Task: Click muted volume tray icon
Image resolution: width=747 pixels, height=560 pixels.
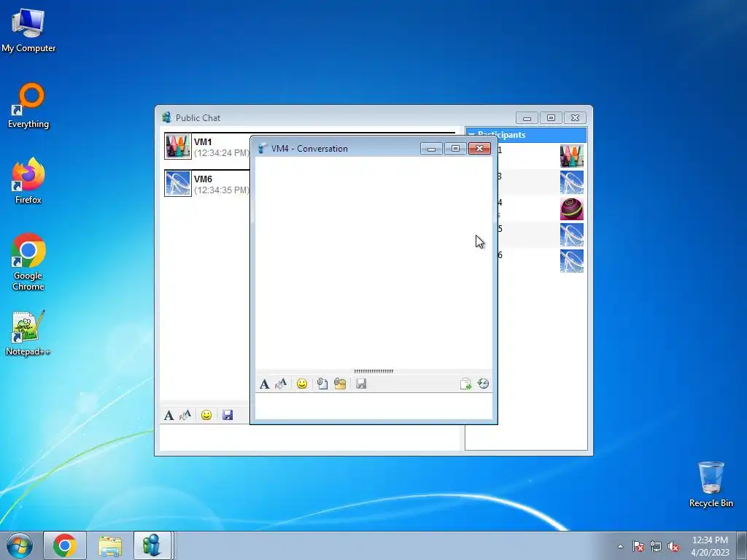Action: 673,546
